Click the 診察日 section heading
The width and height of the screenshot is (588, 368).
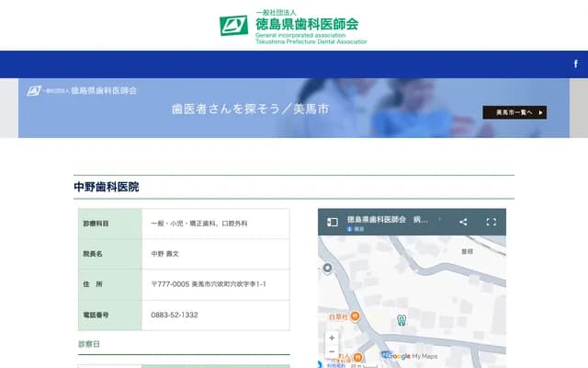point(89,343)
